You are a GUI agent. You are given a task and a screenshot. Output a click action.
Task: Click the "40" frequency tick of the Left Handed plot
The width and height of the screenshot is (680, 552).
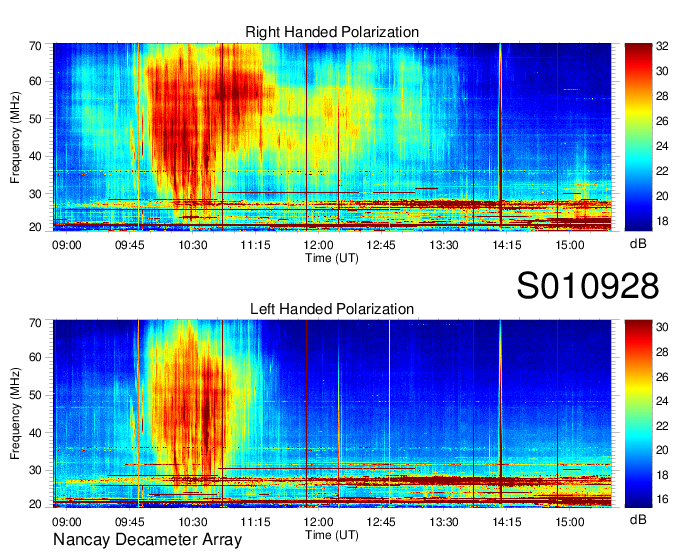[36, 433]
